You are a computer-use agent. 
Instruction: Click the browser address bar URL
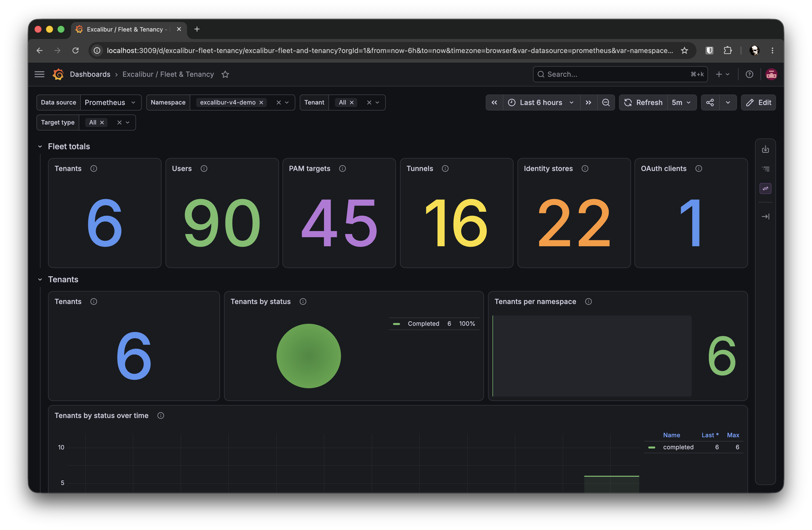[390, 50]
